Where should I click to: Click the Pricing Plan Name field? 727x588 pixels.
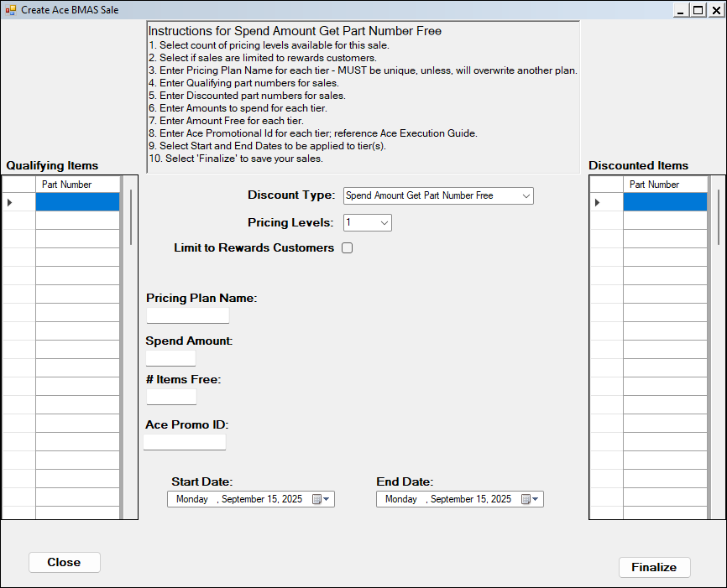tap(187, 315)
